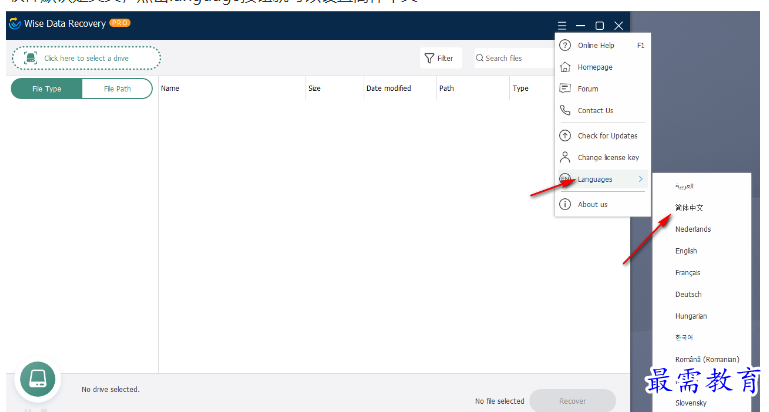Maximize the Wise Data Recovery window
Screen dimensions: 769x412
click(x=599, y=26)
